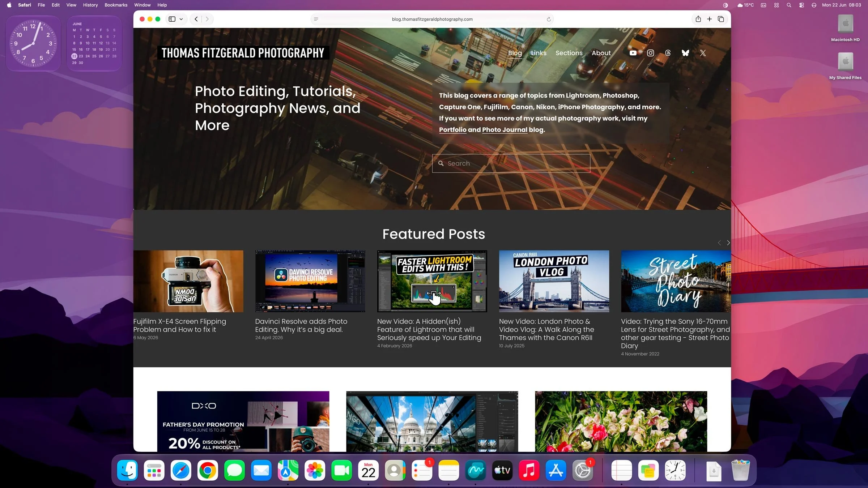Show Safari tab overview
The height and width of the screenshot is (488, 868).
tap(721, 19)
